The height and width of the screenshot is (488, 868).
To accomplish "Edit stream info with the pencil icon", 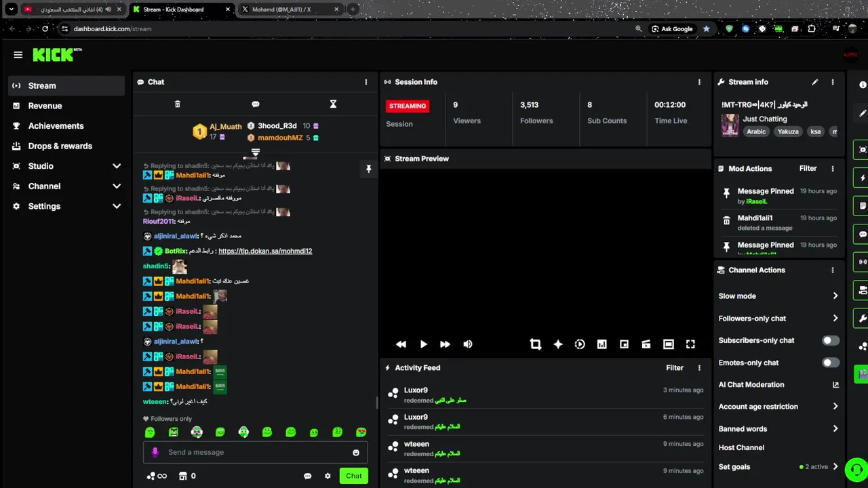I will tap(815, 82).
